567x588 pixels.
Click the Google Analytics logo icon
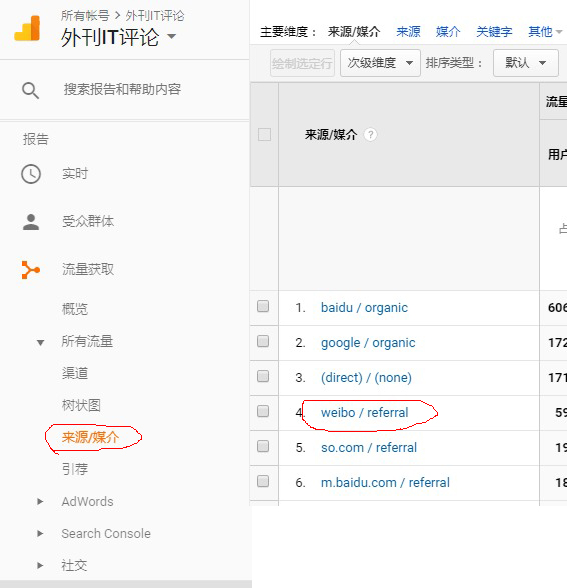pyautogui.click(x=27, y=28)
